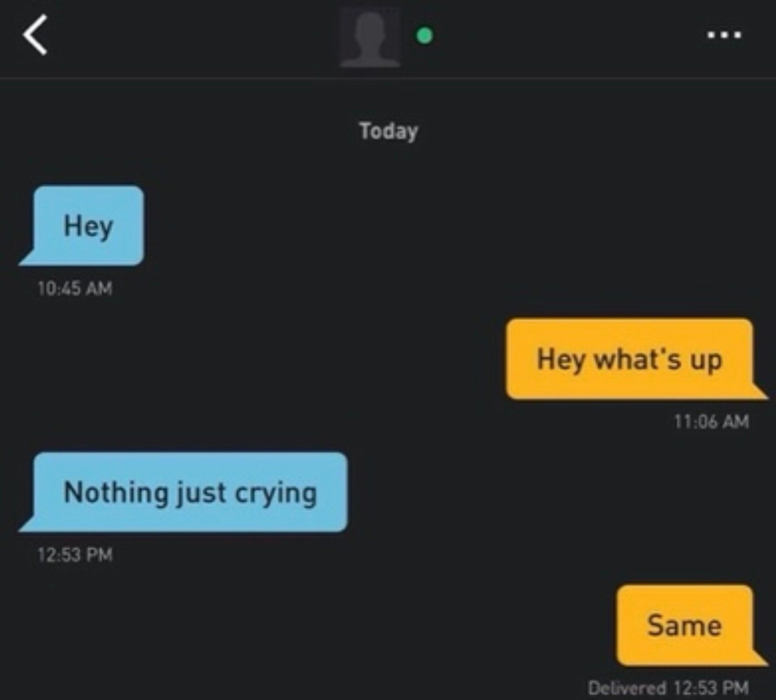Image resolution: width=776 pixels, height=700 pixels.
Task: Click the word "just" in the blue bubble
Action: (x=201, y=494)
